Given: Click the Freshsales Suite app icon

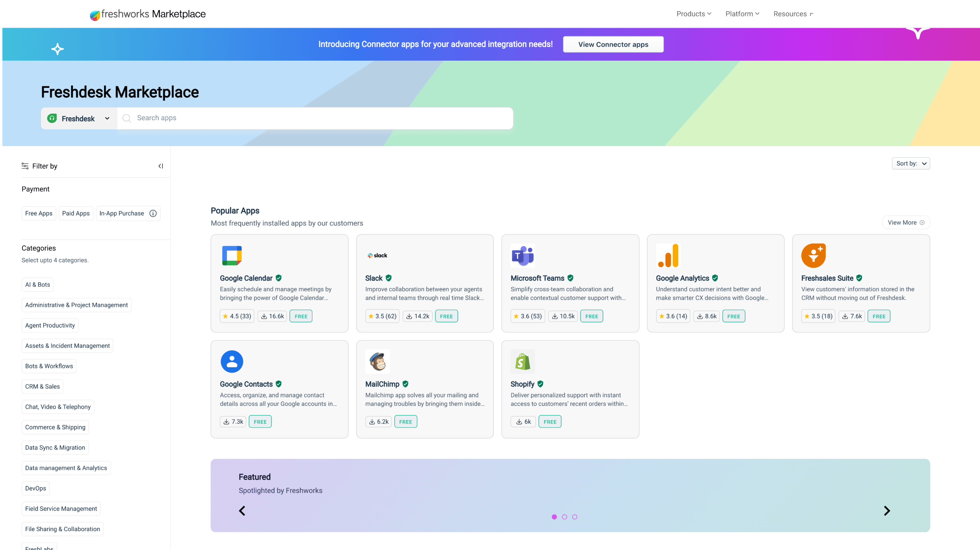Looking at the screenshot, I should click(813, 255).
